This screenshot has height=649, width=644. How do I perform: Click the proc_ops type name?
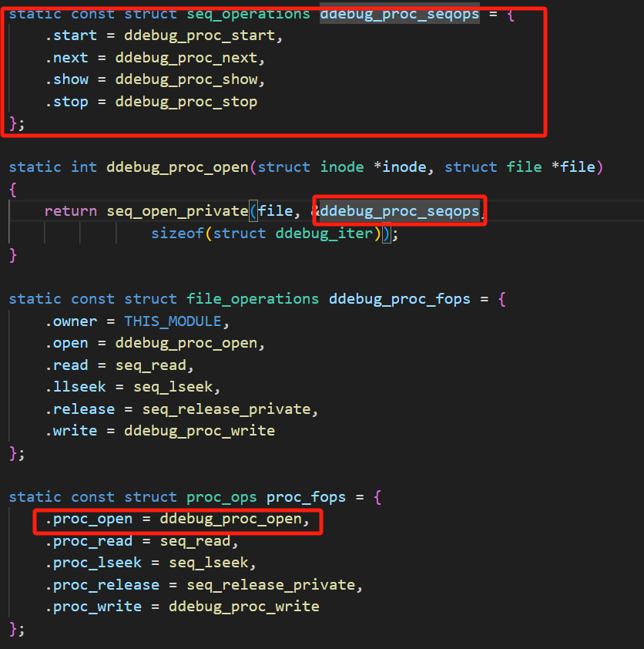coord(222,496)
